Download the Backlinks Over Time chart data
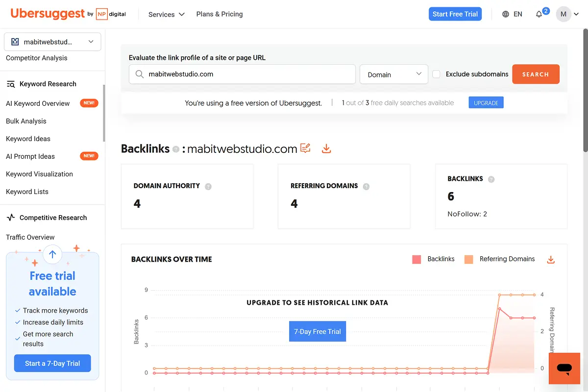The height and width of the screenshot is (392, 588). [550, 259]
